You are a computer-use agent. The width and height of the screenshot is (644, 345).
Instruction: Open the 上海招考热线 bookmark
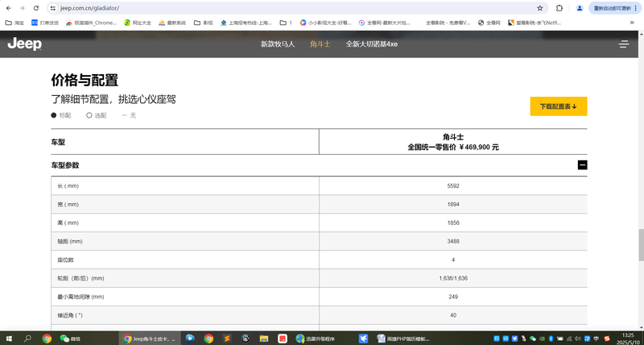click(246, 23)
